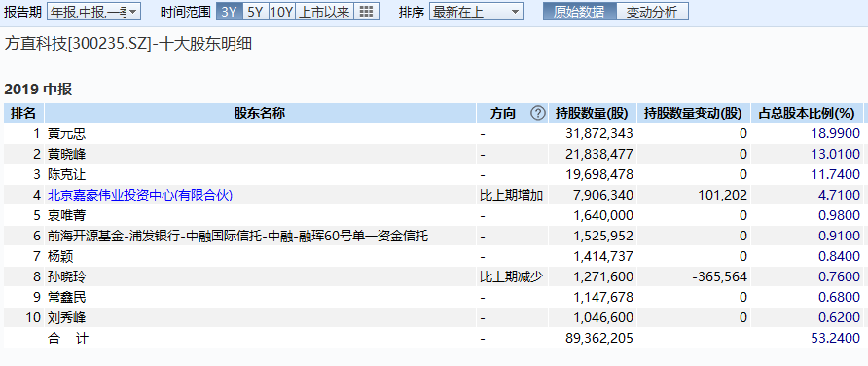Select the 上市以来 time range

(x=324, y=12)
